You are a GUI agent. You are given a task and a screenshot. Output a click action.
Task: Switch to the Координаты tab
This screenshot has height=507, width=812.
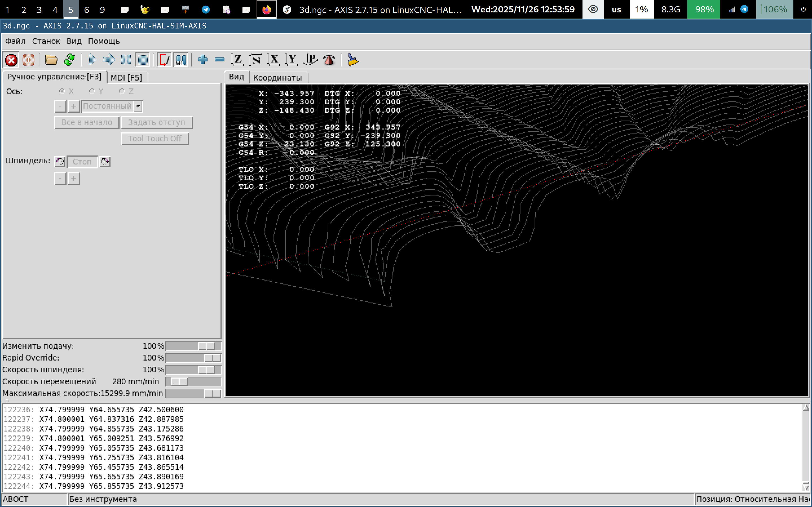tap(277, 78)
